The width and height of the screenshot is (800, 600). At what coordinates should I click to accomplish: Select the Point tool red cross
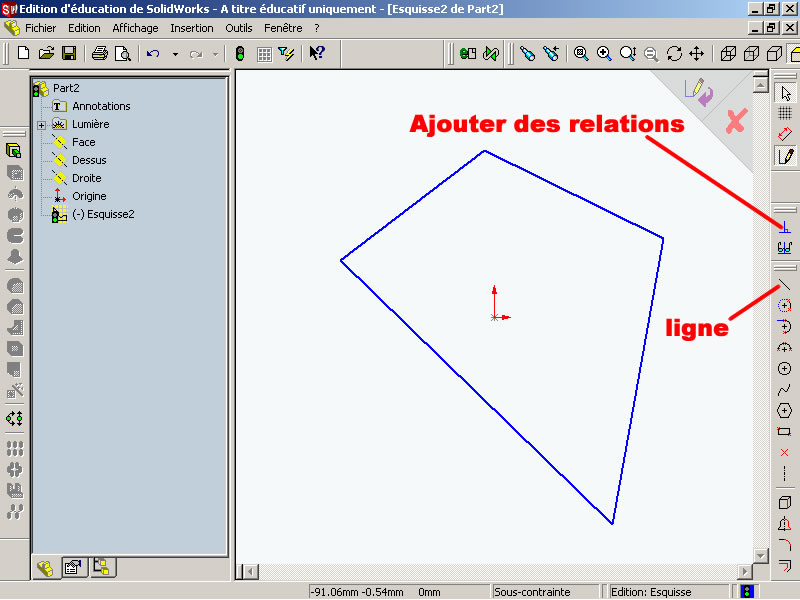[x=785, y=453]
